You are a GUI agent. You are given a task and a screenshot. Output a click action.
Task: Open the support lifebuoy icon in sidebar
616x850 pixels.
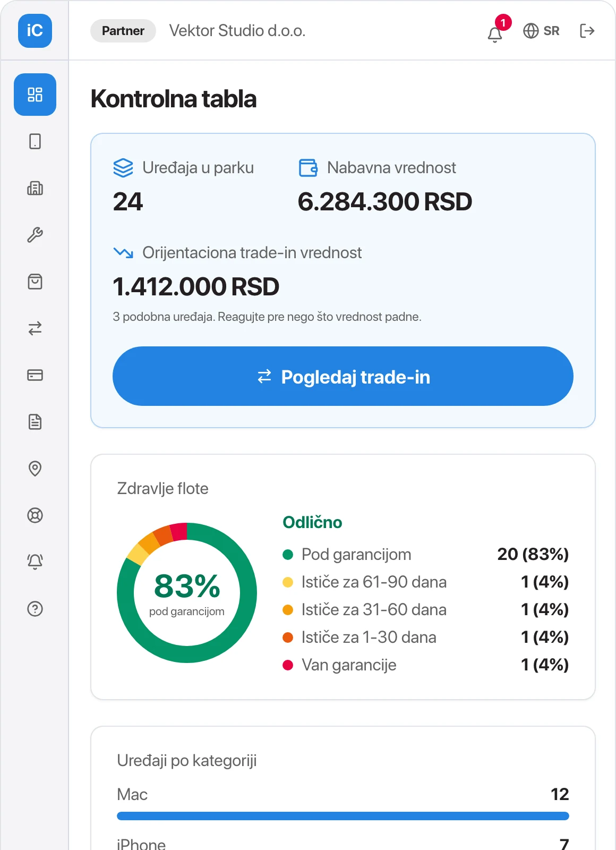pyautogui.click(x=35, y=515)
